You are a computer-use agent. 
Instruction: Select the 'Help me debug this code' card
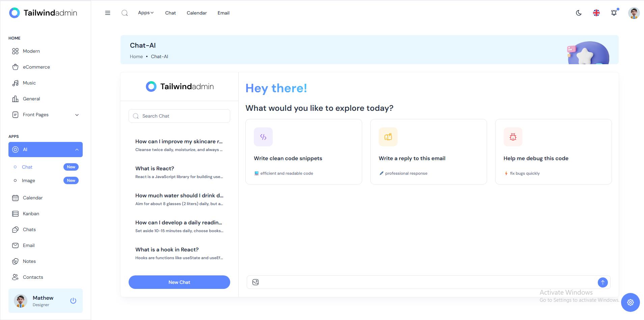[x=553, y=152]
